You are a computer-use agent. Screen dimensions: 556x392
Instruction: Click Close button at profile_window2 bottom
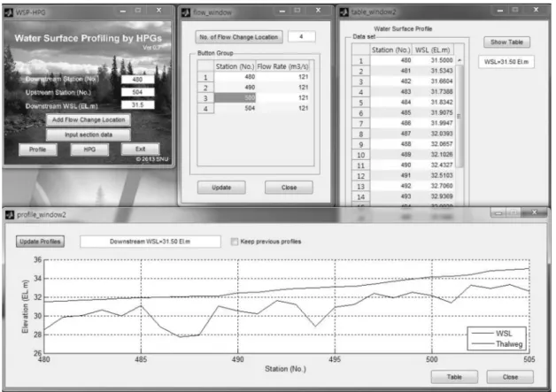coord(510,377)
